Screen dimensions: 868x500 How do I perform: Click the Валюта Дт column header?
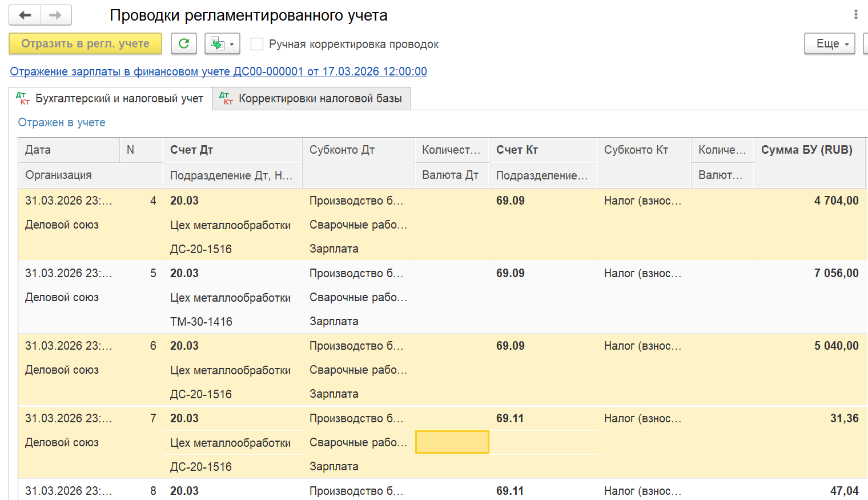tap(452, 175)
